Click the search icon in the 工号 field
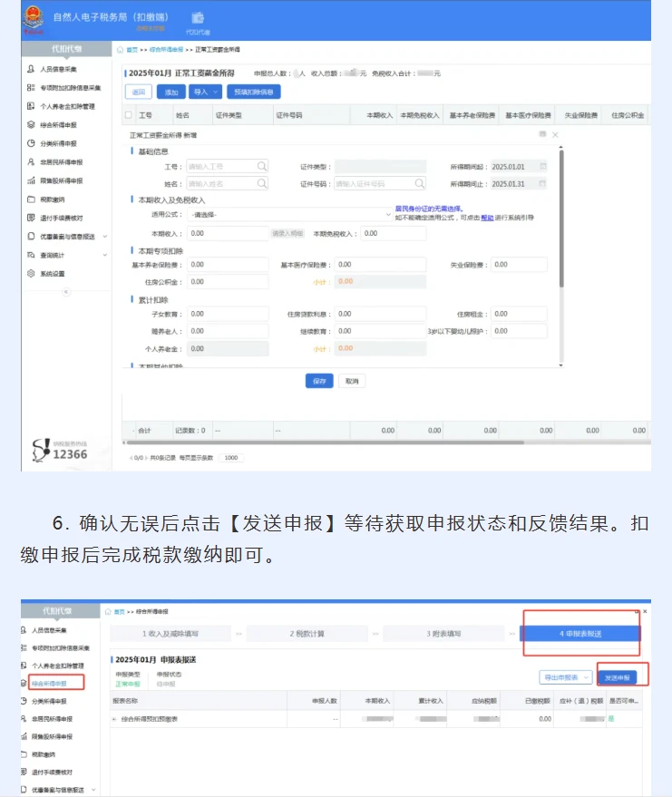672x797 pixels. pyautogui.click(x=262, y=166)
